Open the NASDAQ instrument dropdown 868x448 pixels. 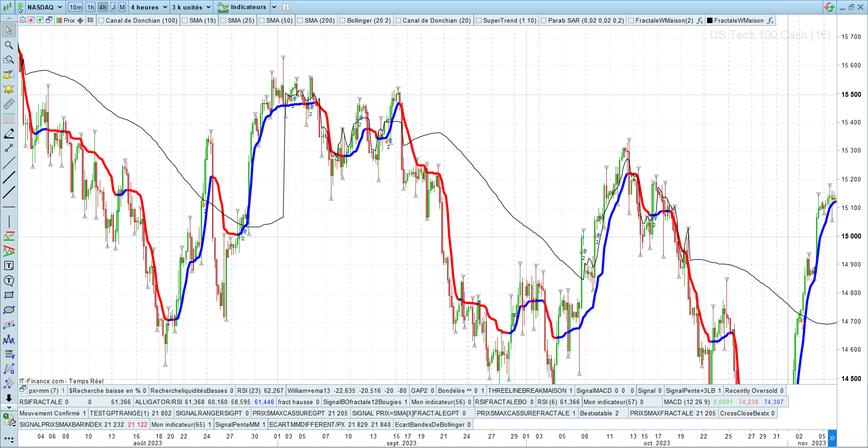click(59, 7)
